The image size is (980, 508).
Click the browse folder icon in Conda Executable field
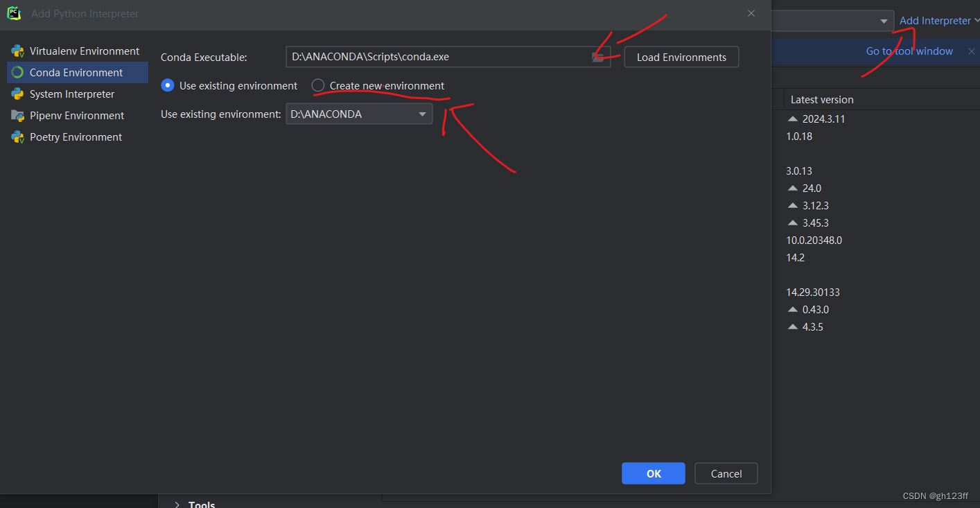click(x=598, y=58)
